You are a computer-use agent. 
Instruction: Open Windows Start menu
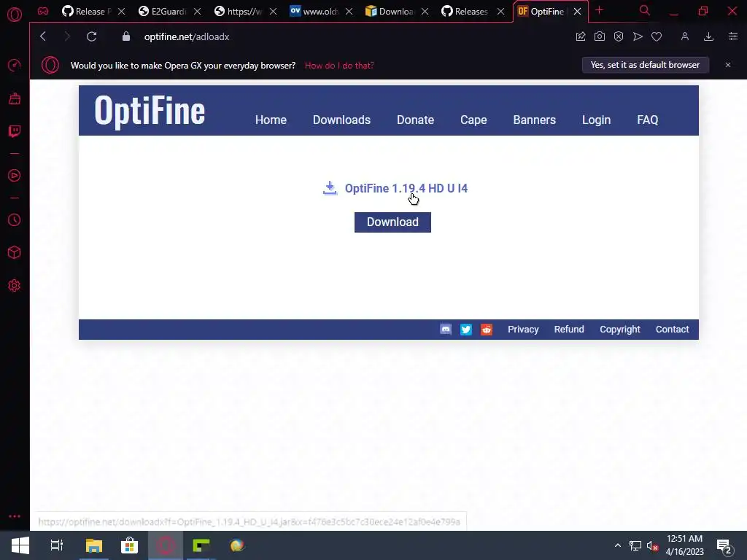pyautogui.click(x=20, y=545)
